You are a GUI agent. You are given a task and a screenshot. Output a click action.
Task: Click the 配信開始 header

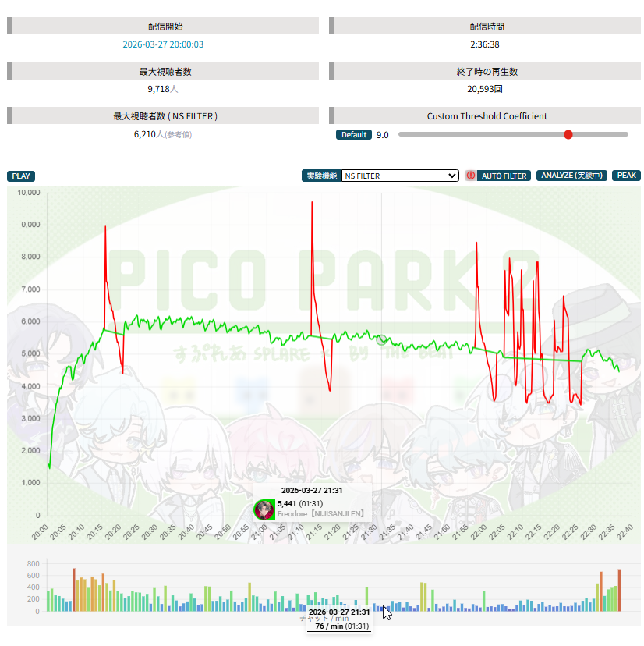coord(163,26)
